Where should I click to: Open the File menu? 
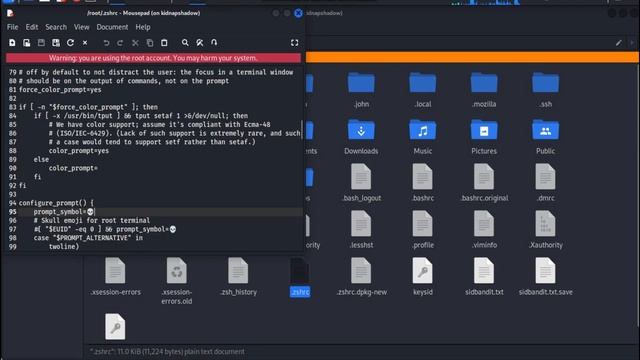click(12, 27)
